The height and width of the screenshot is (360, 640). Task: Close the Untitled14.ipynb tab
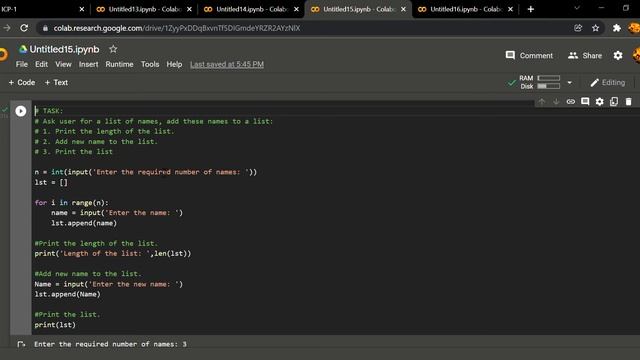pyautogui.click(x=296, y=9)
